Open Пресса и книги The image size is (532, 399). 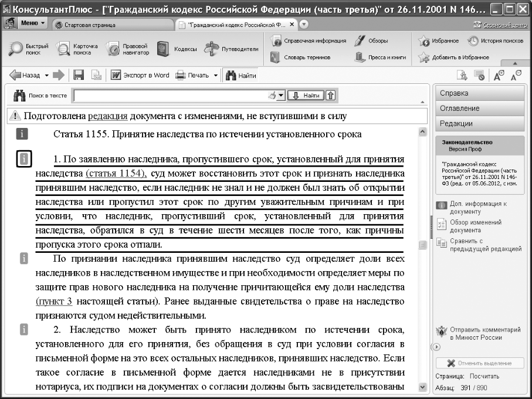pyautogui.click(x=380, y=57)
